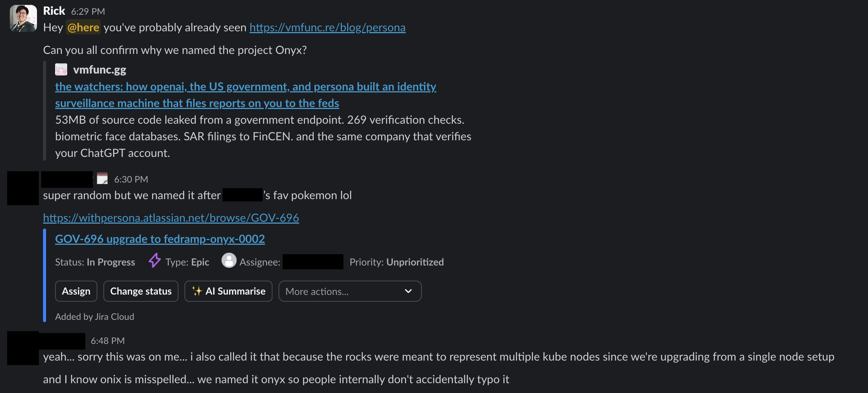Click the 6:48 PM message timestamp
Screen dimensions: 868x393
pyautogui.click(x=108, y=341)
